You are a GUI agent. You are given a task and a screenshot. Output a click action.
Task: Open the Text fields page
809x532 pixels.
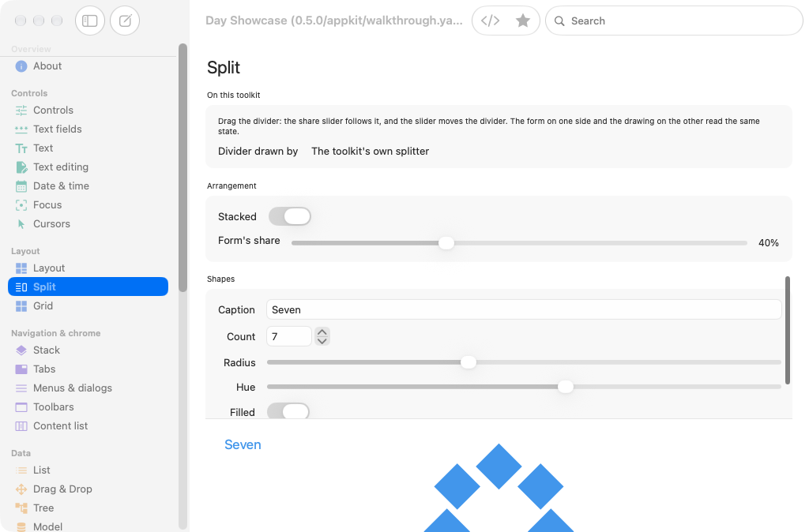tap(57, 129)
